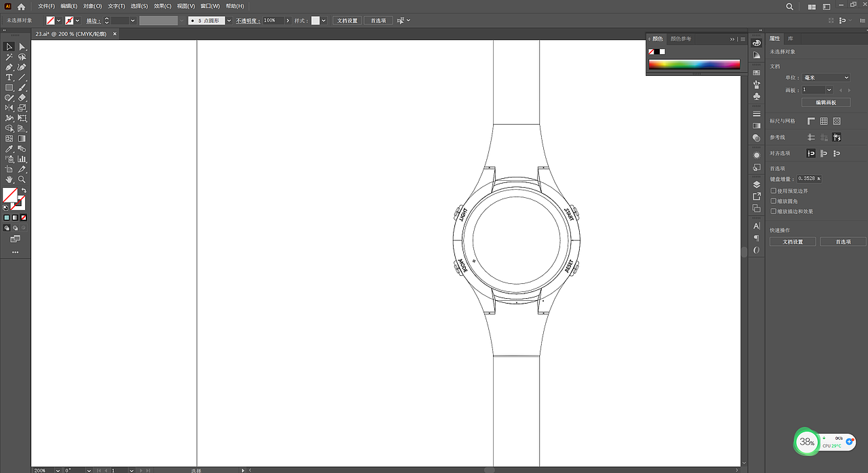Click 首选项 under 快速操作

(x=843, y=241)
